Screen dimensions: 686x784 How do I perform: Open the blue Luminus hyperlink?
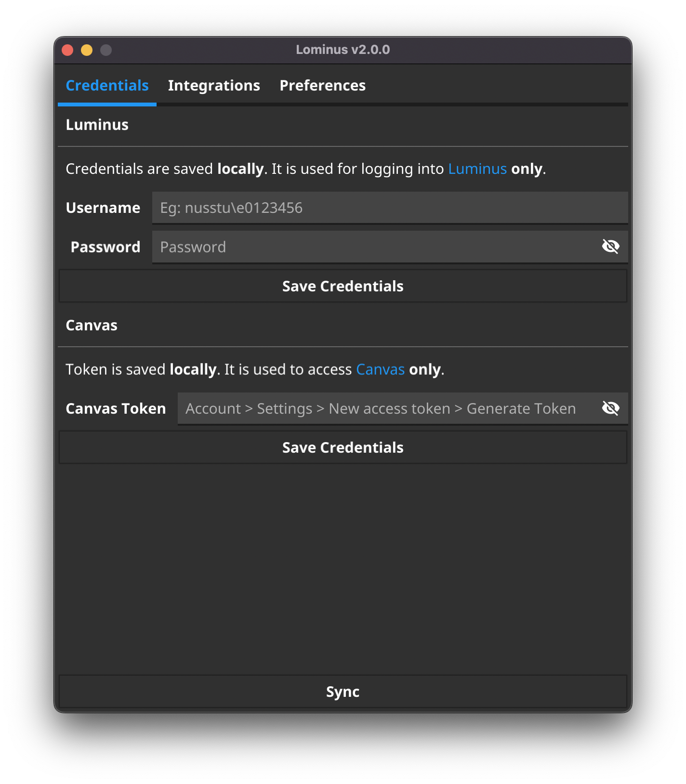pos(477,169)
